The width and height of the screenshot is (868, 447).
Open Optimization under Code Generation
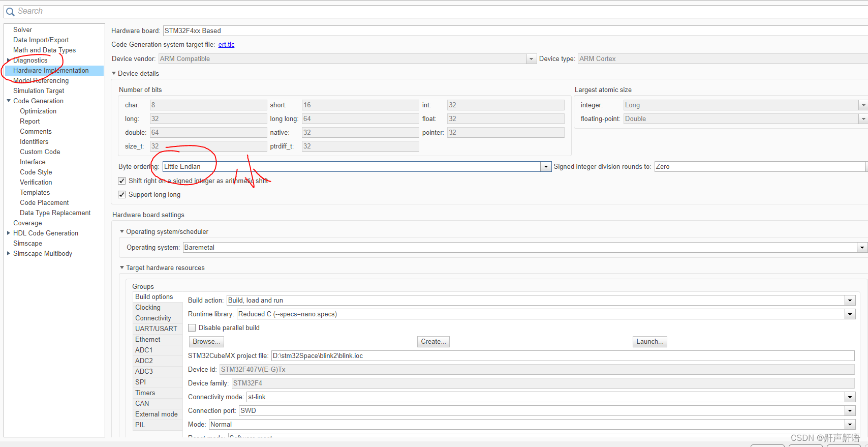pyautogui.click(x=38, y=111)
